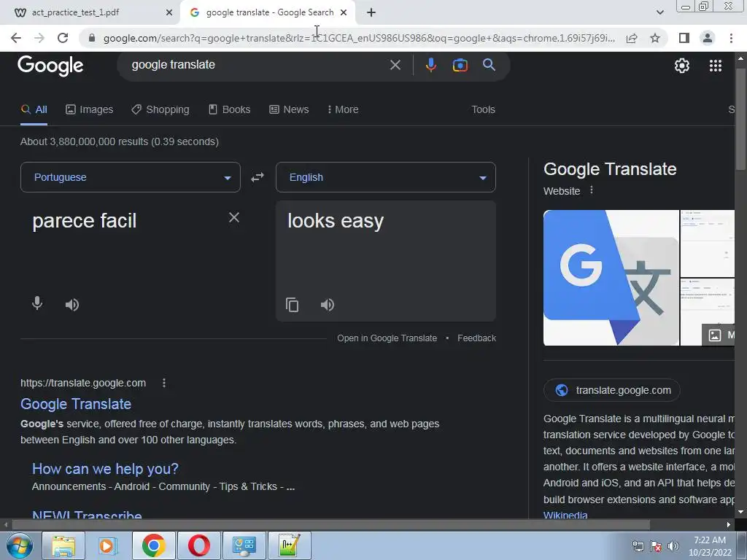
Task: Go to Google homepage via logo
Action: coord(50,66)
